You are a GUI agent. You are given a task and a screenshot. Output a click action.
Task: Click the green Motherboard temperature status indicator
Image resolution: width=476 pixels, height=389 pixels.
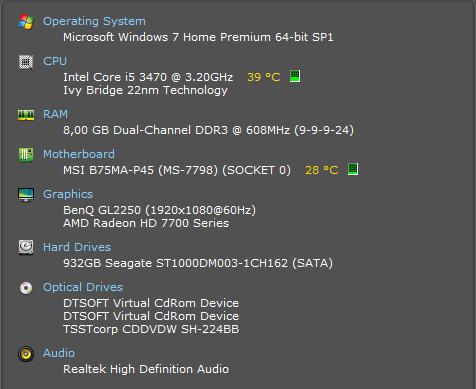click(353, 169)
